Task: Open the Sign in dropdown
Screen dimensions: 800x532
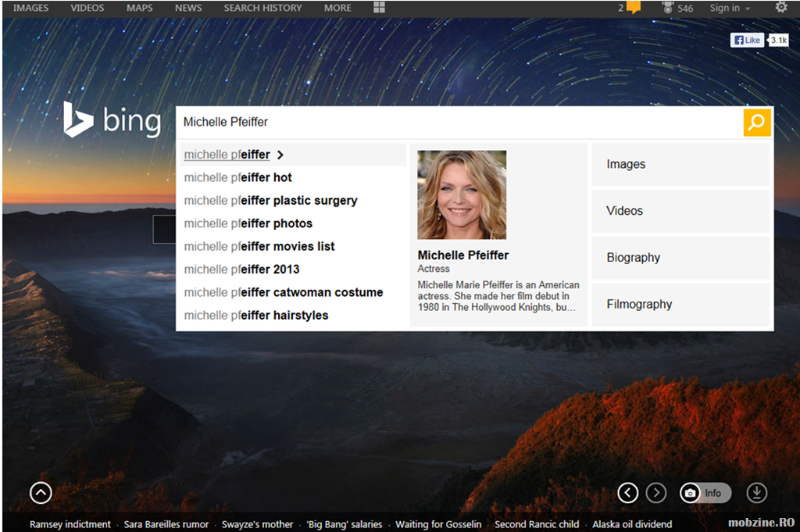Action: [730, 8]
